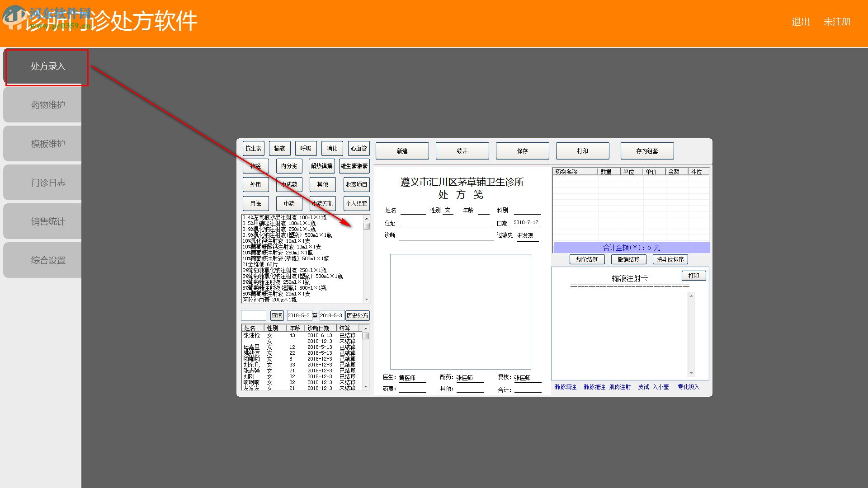Click the 历史处方 button
The height and width of the screenshot is (488, 868).
[357, 315]
